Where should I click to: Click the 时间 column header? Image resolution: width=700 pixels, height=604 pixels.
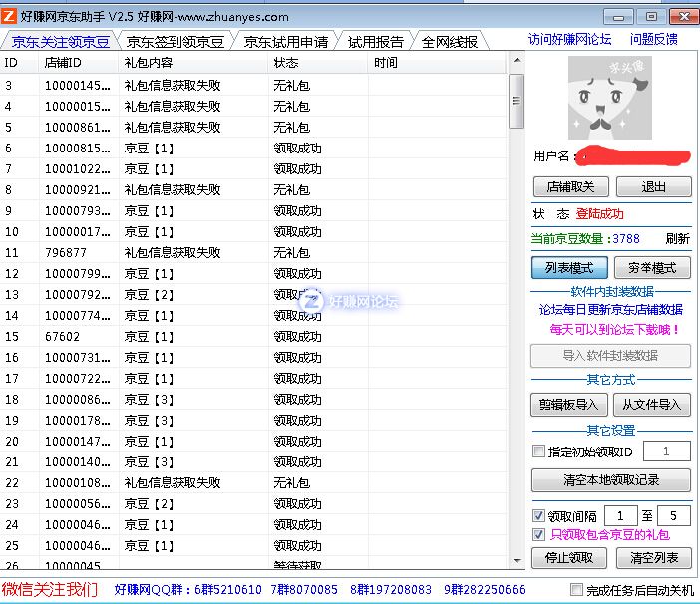point(438,63)
